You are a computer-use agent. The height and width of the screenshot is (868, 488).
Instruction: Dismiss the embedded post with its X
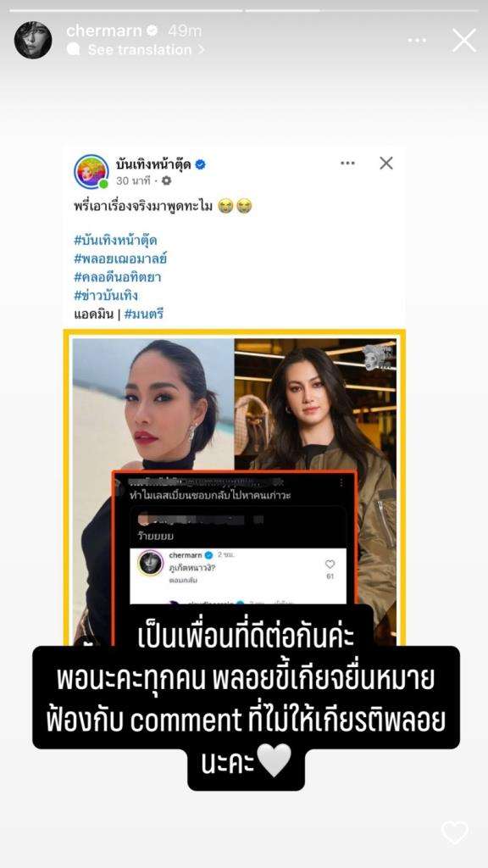(386, 163)
